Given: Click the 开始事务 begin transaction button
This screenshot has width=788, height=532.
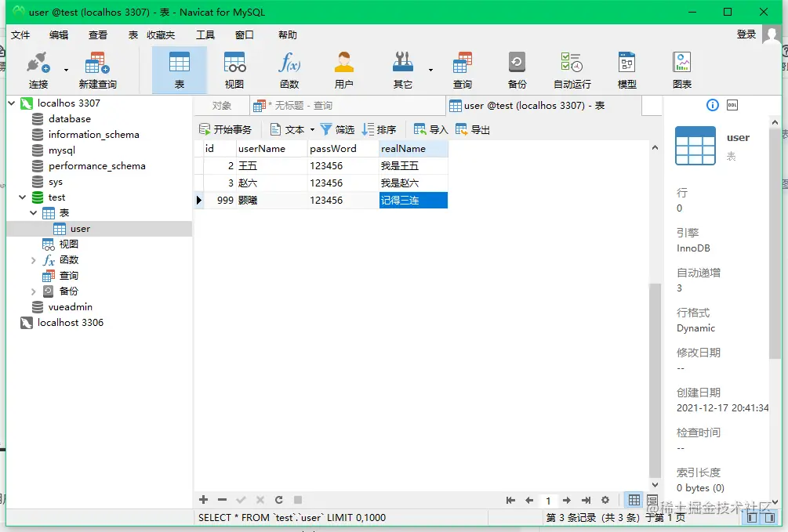Looking at the screenshot, I should pyautogui.click(x=225, y=129).
